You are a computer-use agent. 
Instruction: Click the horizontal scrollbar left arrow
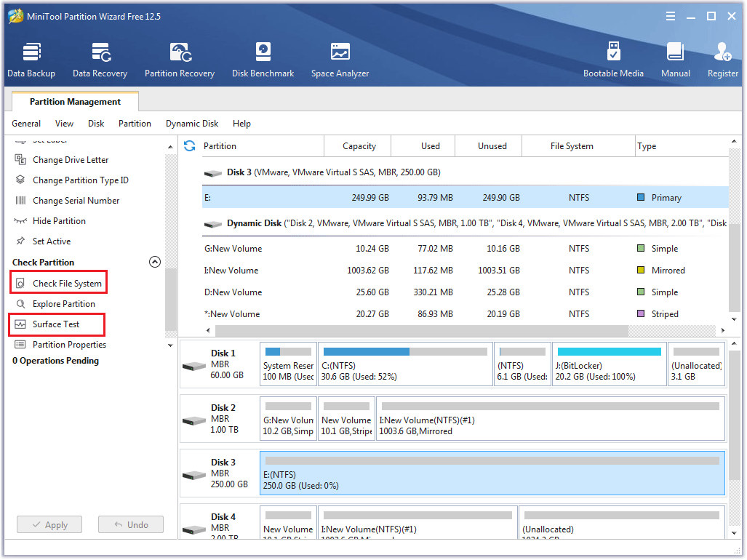pos(208,330)
